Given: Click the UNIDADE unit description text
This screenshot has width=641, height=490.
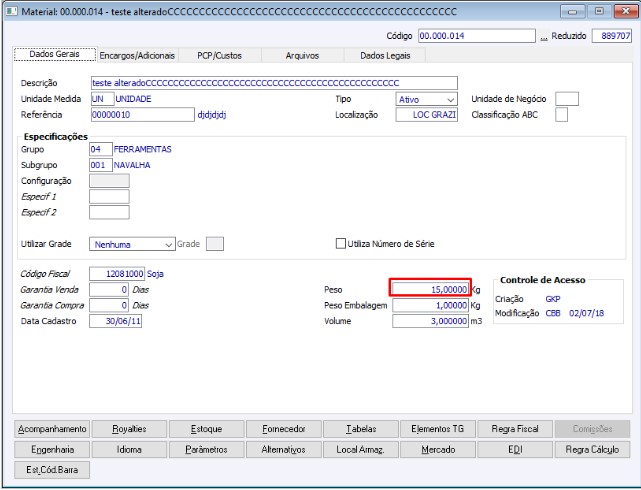Looking at the screenshot, I should tap(133, 99).
